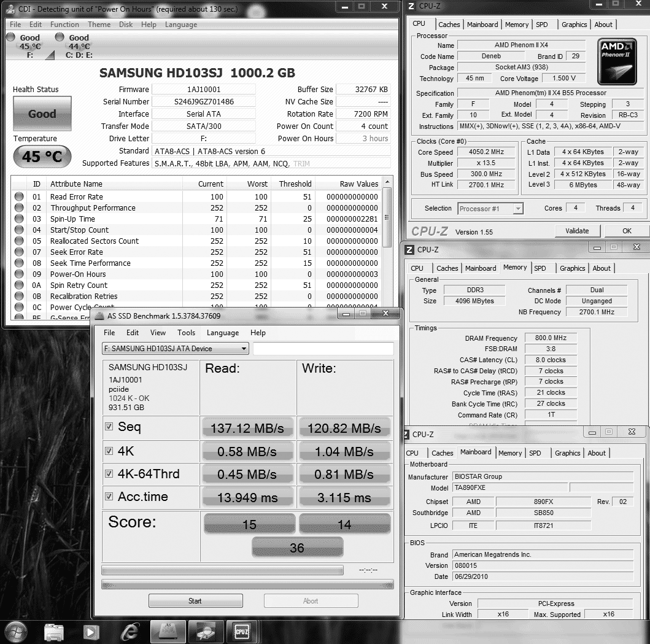Viewport: 650px width, 644px height.
Task: Click the Windows Start orb
Action: (15, 632)
